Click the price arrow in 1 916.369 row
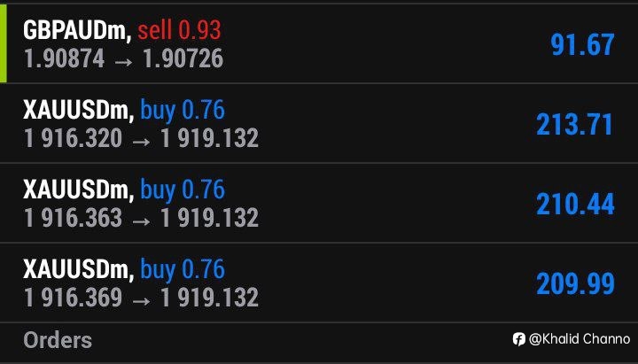The image size is (638, 364). tap(141, 300)
